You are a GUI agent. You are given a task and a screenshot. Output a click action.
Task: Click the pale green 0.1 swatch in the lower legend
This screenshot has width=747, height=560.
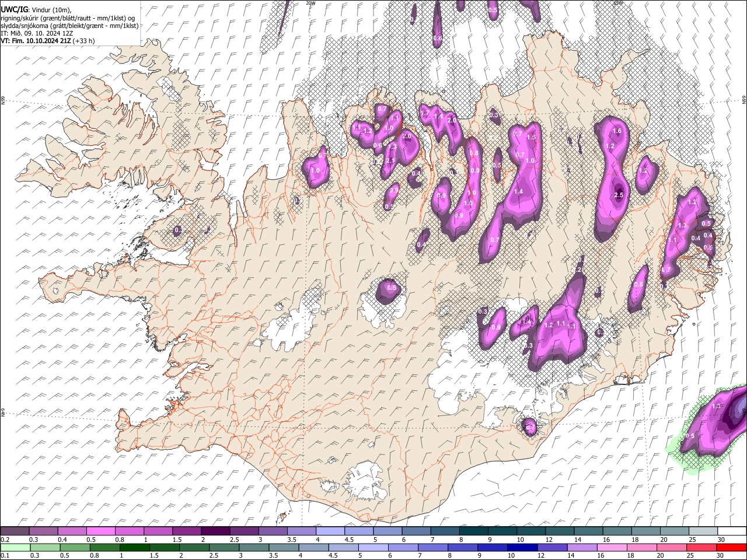(15, 547)
